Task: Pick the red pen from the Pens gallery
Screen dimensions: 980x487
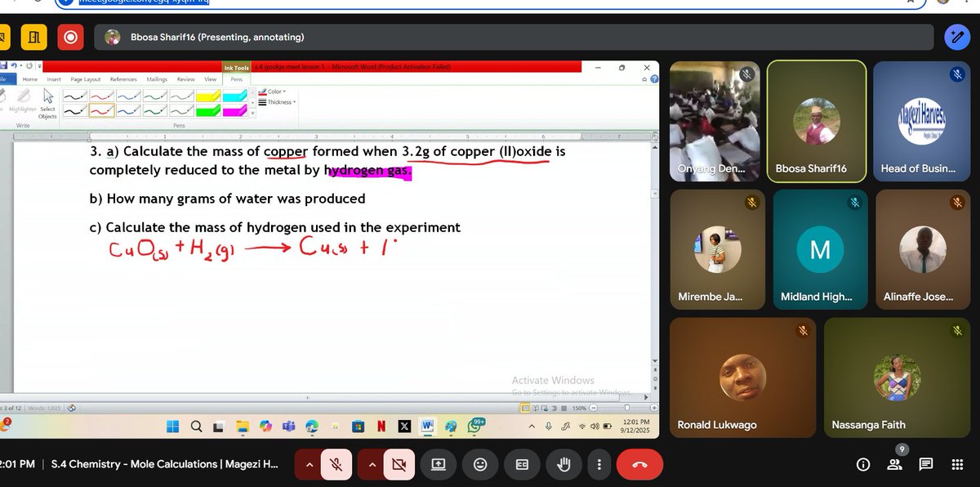Action: tap(102, 96)
